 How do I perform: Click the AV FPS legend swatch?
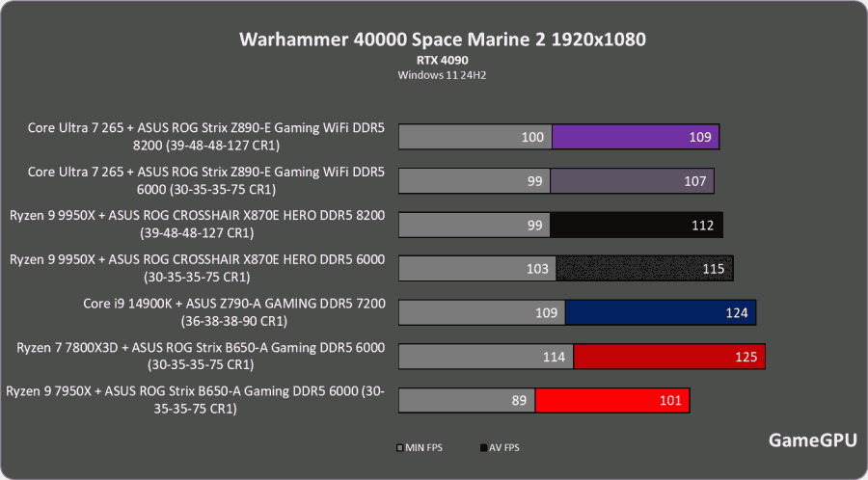tap(484, 448)
